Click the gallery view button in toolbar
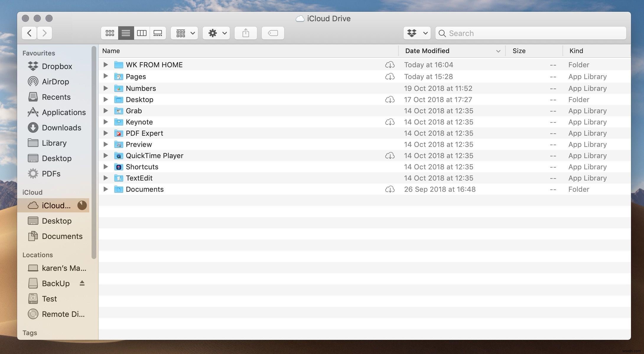644x354 pixels. 157,33
